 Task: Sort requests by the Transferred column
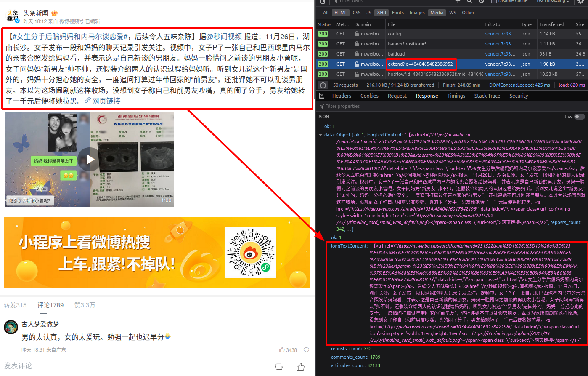pos(555,24)
